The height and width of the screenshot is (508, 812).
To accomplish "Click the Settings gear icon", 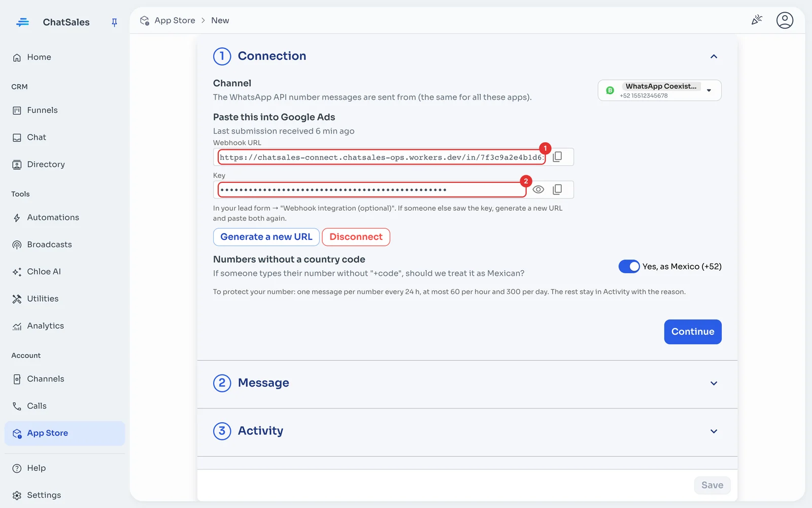I will [17, 495].
